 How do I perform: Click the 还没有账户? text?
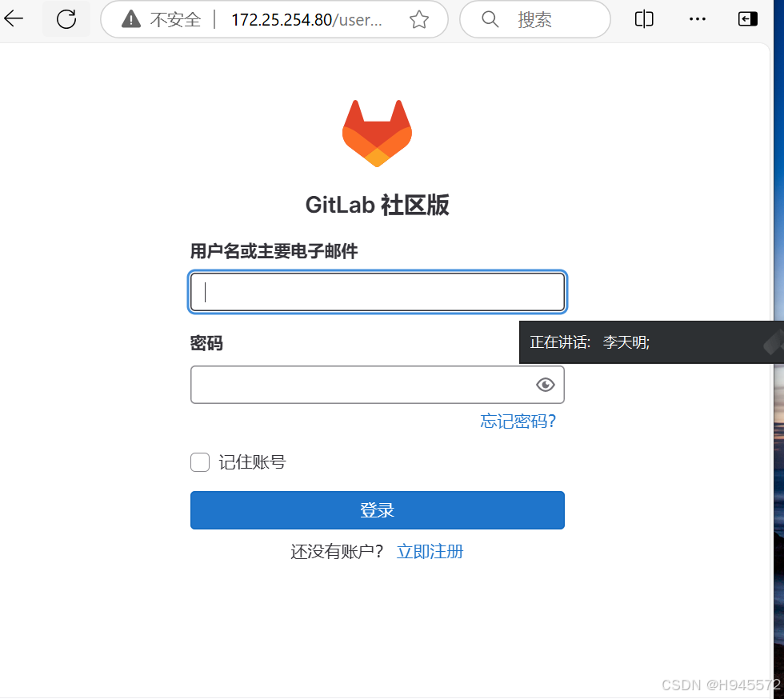(x=337, y=552)
